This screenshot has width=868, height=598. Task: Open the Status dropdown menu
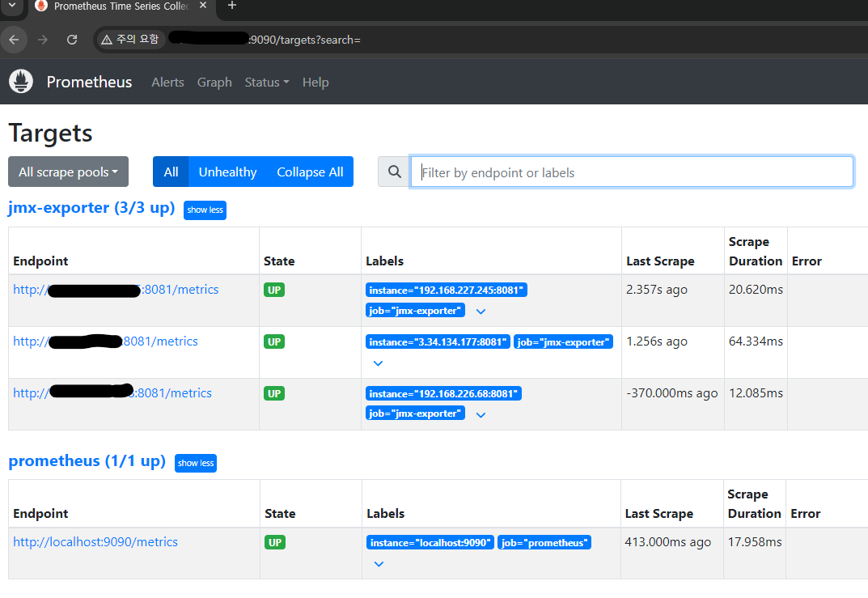coord(267,82)
